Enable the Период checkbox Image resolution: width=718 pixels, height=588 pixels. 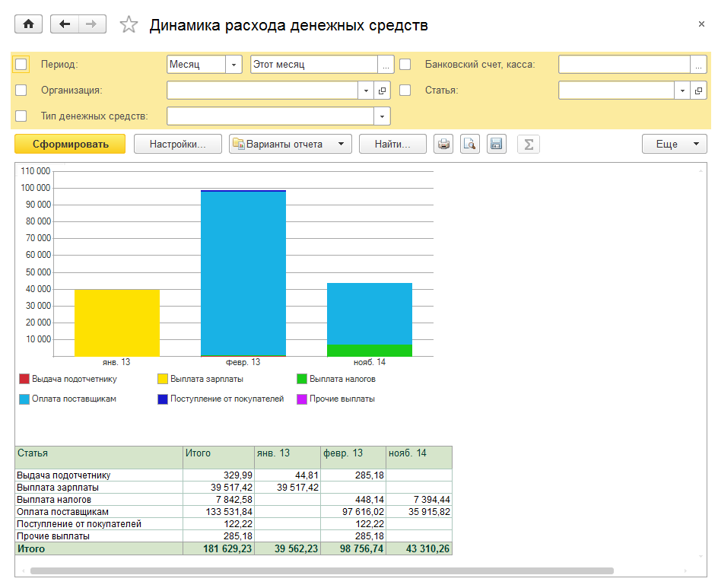coord(21,65)
